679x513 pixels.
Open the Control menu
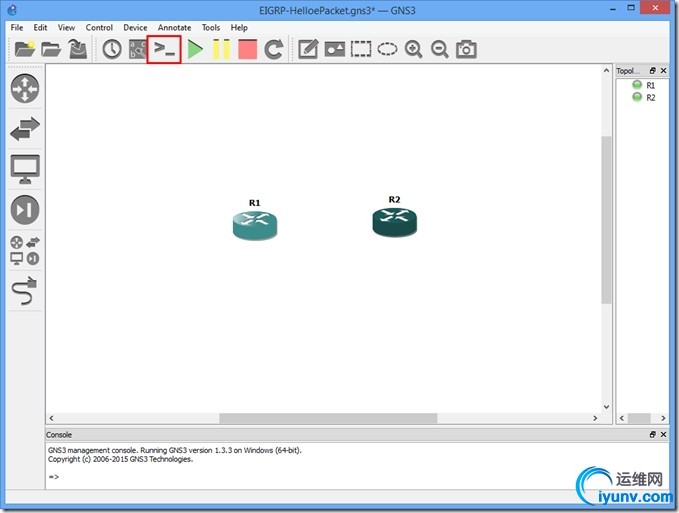coord(99,27)
